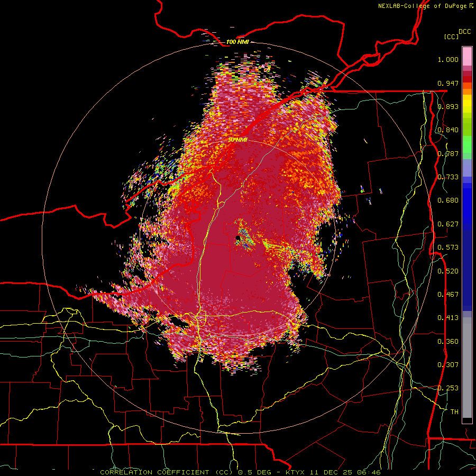The height and width of the screenshot is (476, 476).
Task: Click the KTYX station identifier in caption
Action: click(296, 472)
